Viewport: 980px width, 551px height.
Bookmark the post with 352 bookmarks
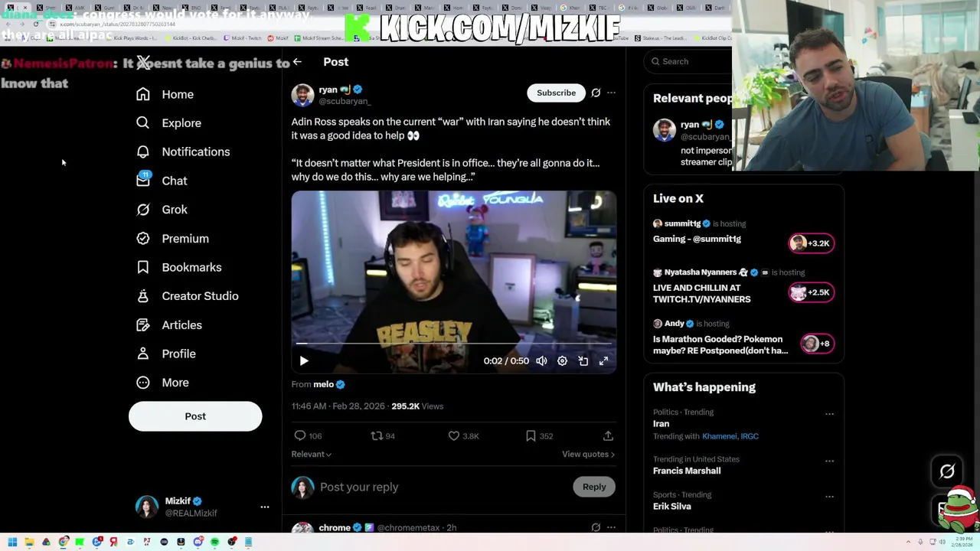coord(531,435)
